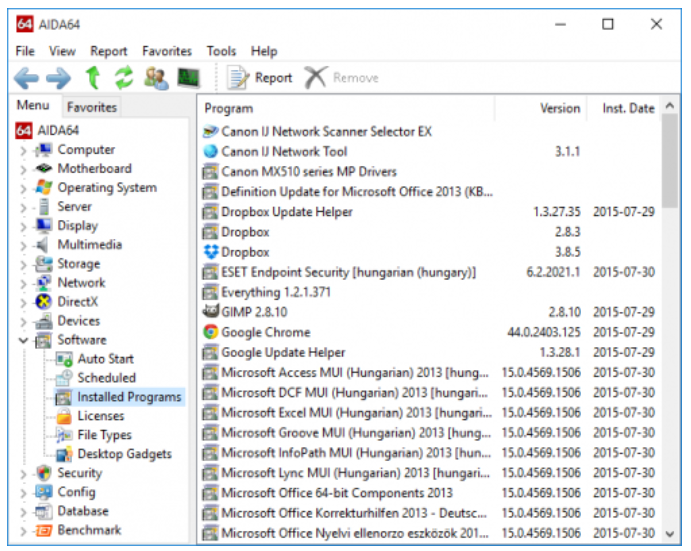Expand the Security tree node

pos(23,474)
